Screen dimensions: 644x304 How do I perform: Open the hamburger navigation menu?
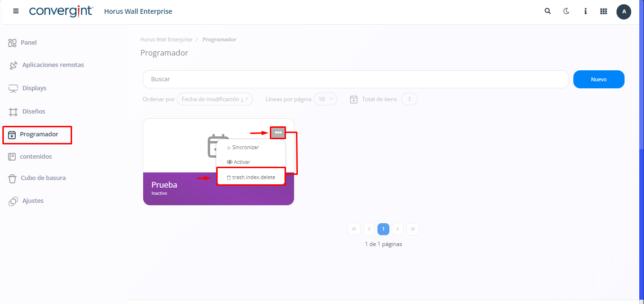(x=16, y=11)
